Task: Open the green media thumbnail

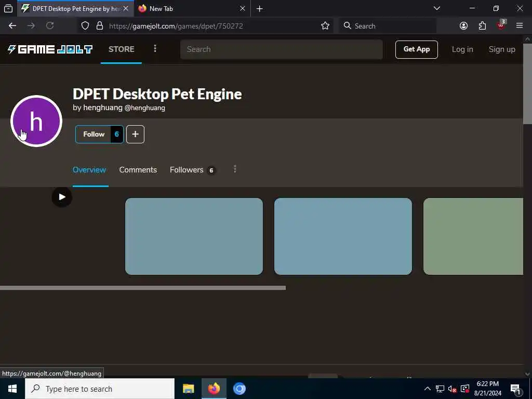Action: click(473, 236)
